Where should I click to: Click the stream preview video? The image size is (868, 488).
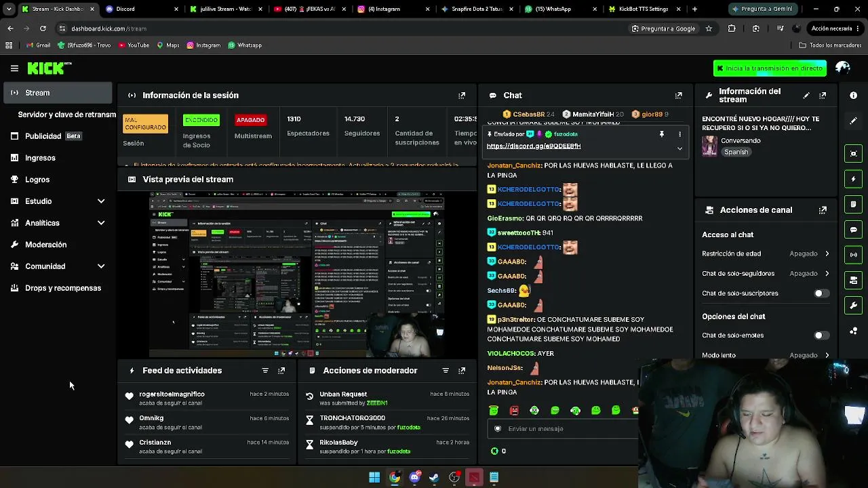tap(297, 274)
